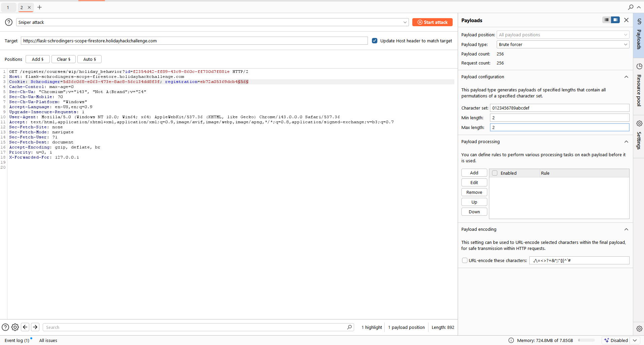Viewport: 644px width, 345px height.
Task: Collapse the tab bar with the top-right chevron
Action: click(639, 7)
